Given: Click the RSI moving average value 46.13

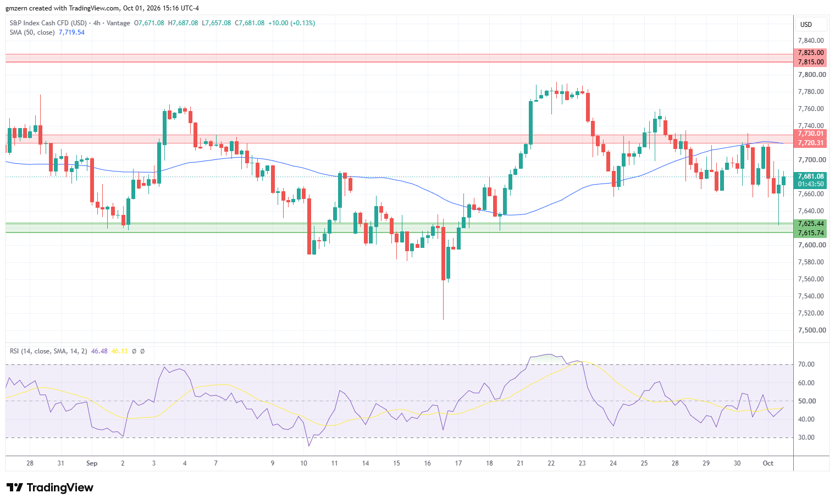Looking at the screenshot, I should pyautogui.click(x=119, y=351).
